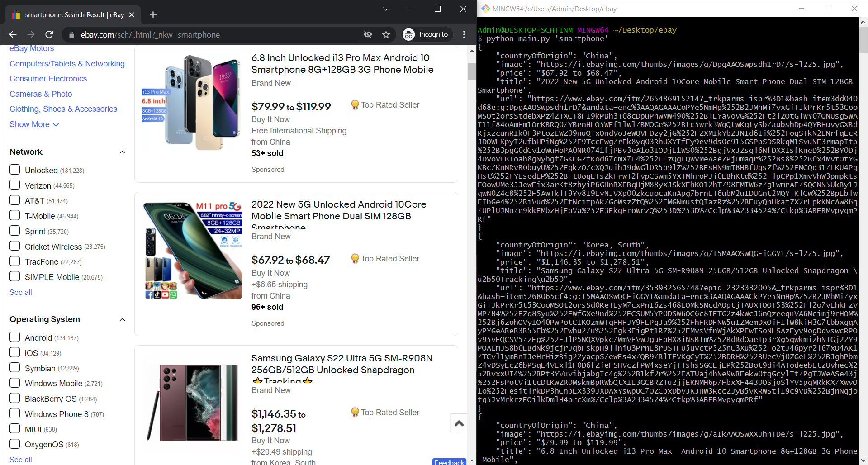The height and width of the screenshot is (465, 868).
Task: Check the Android operating system filter
Action: (14, 337)
